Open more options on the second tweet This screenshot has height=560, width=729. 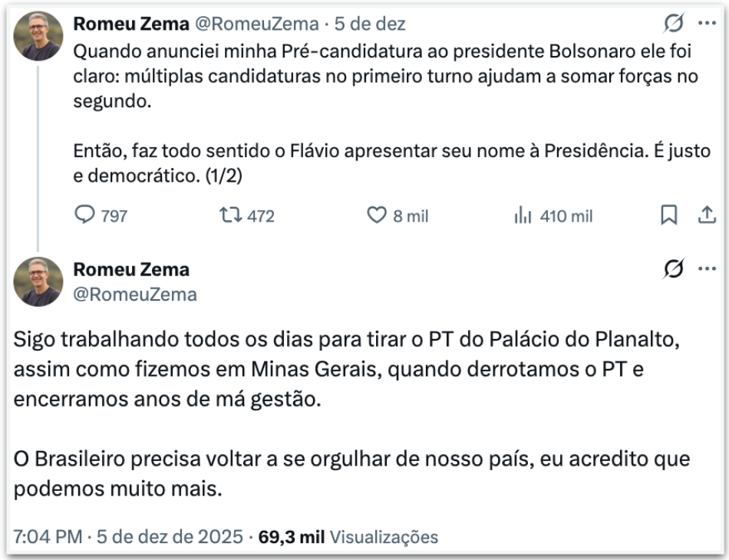point(707,269)
